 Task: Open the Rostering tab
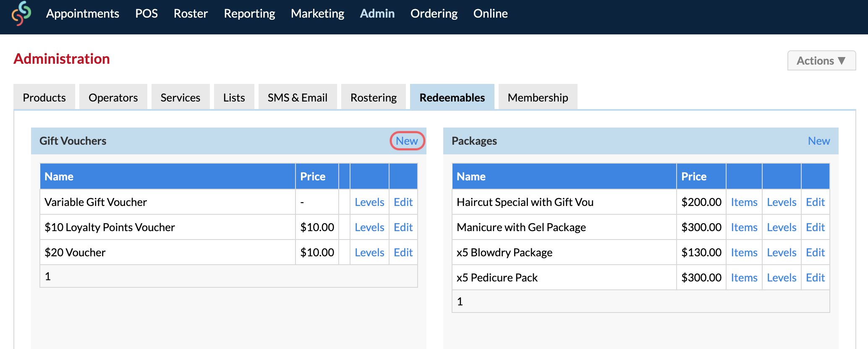(x=374, y=97)
